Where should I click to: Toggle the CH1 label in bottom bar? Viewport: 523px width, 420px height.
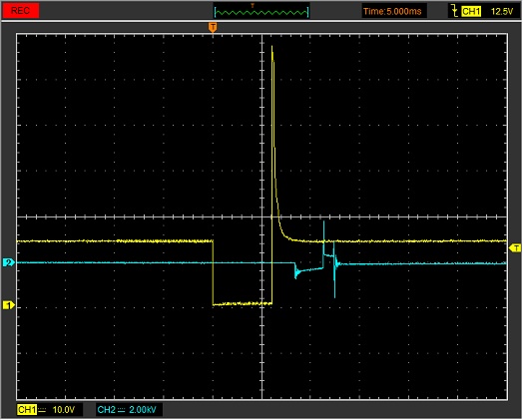[x=27, y=410]
